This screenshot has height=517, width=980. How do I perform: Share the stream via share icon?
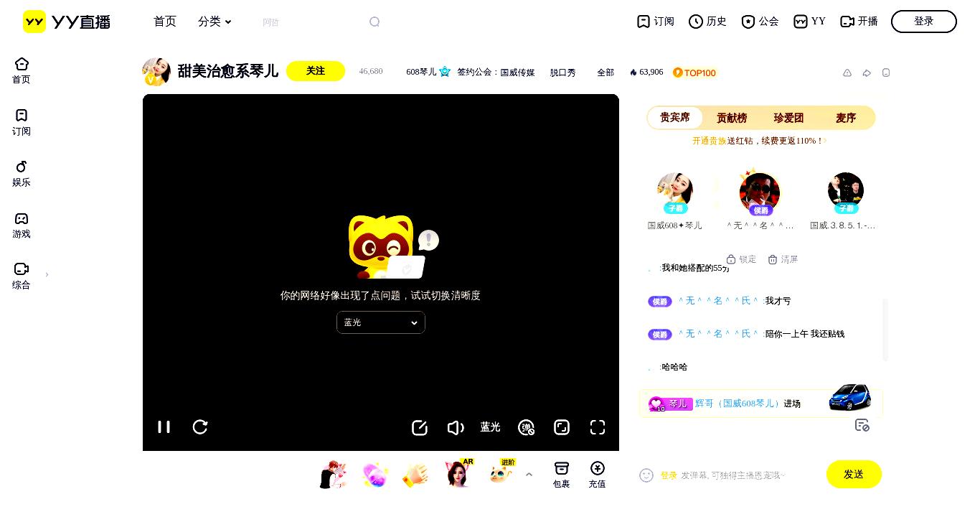point(867,73)
